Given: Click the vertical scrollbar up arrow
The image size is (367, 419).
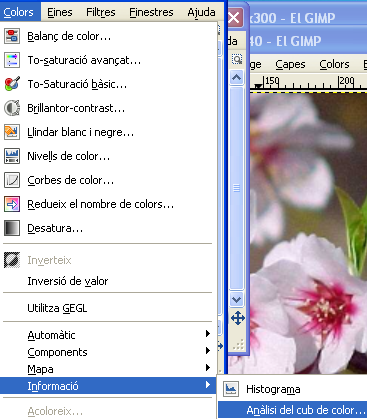Looking at the screenshot, I should [x=237, y=78].
